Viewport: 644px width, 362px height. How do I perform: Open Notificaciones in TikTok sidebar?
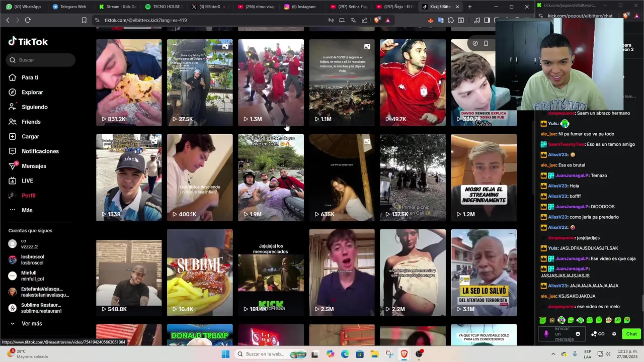[34, 151]
